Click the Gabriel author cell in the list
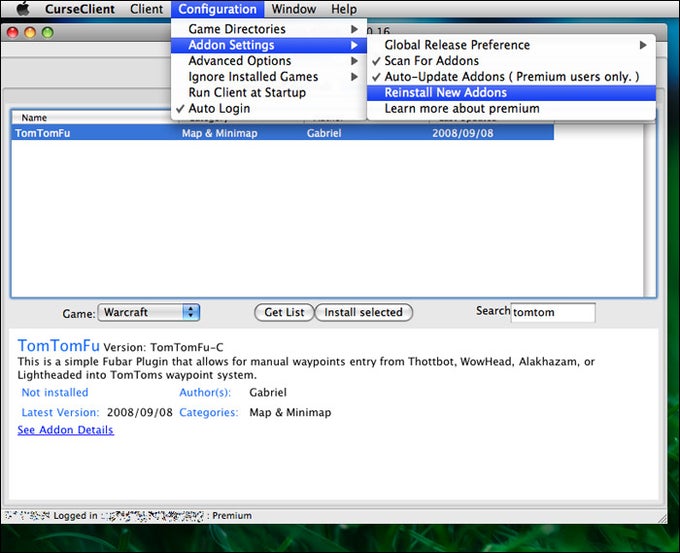The width and height of the screenshot is (680, 553). pos(324,133)
